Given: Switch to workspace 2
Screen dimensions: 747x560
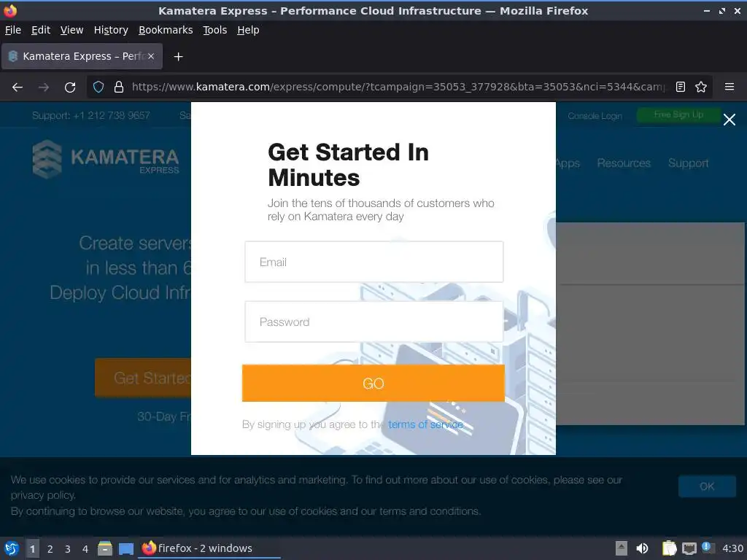Looking at the screenshot, I should point(50,549).
